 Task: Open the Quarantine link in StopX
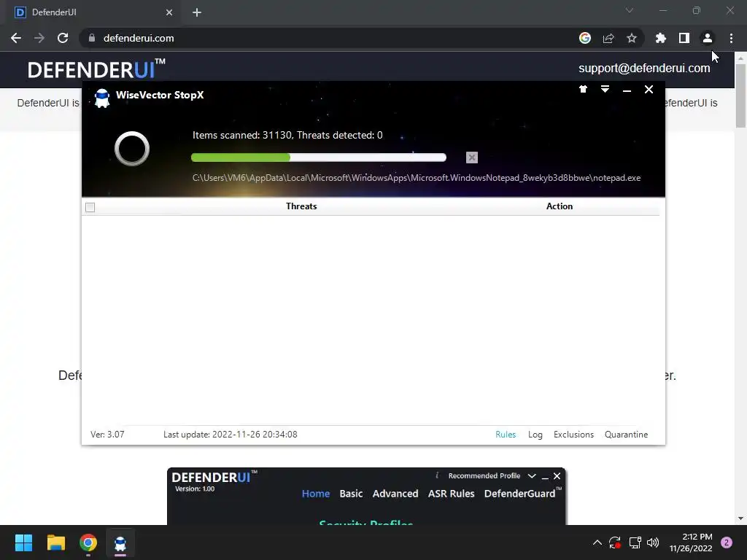(x=626, y=435)
